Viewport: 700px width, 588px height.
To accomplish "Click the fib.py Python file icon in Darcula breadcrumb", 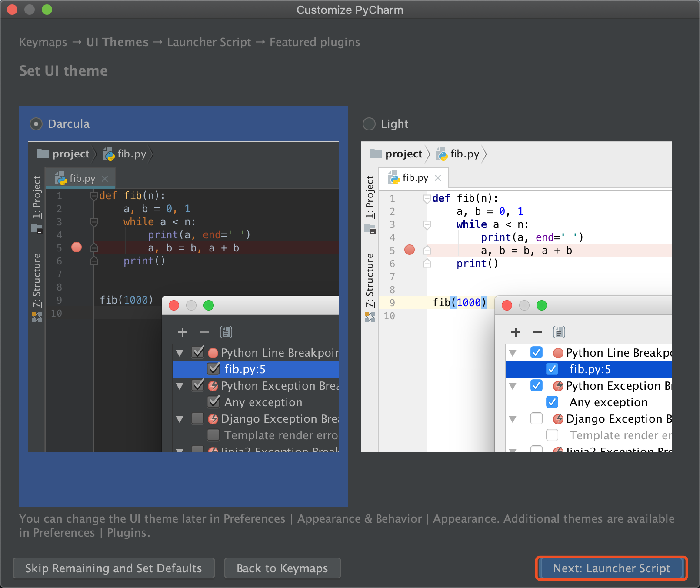I will tap(108, 154).
